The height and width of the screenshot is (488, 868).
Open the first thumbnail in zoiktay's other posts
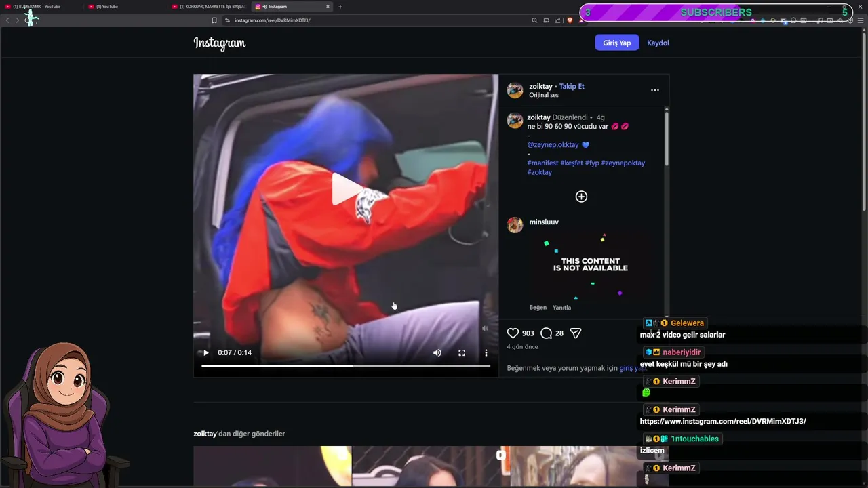pyautogui.click(x=273, y=467)
